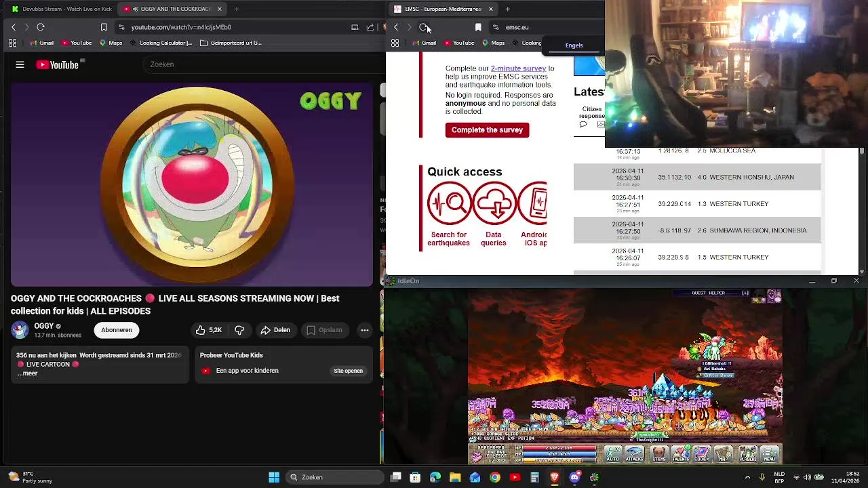Screen dimensions: 868x488
Task: Reload the EMSC page
Action: tap(424, 27)
